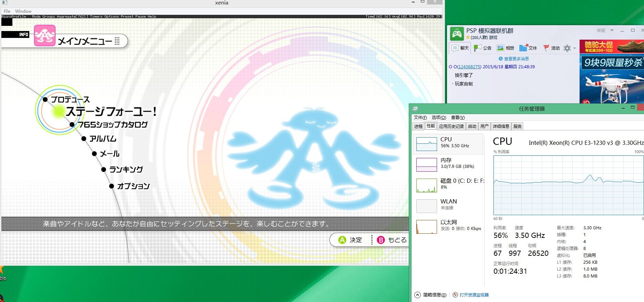Open MicroProfile Groups menu
The image size is (644, 302).
(x=49, y=17)
